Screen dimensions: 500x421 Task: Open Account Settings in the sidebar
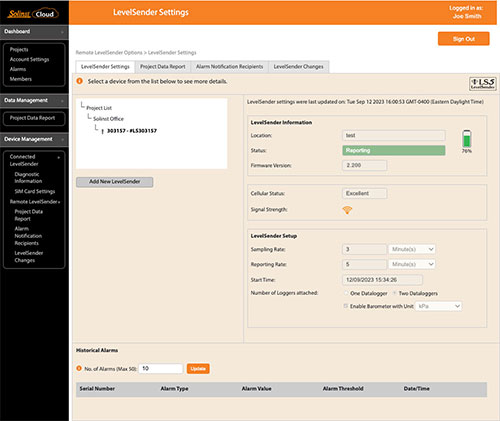pos(29,59)
